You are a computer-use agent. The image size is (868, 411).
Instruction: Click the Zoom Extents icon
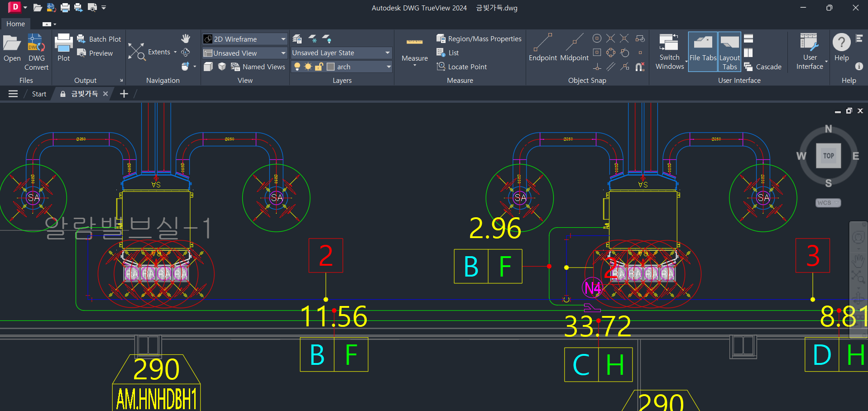[x=136, y=52]
